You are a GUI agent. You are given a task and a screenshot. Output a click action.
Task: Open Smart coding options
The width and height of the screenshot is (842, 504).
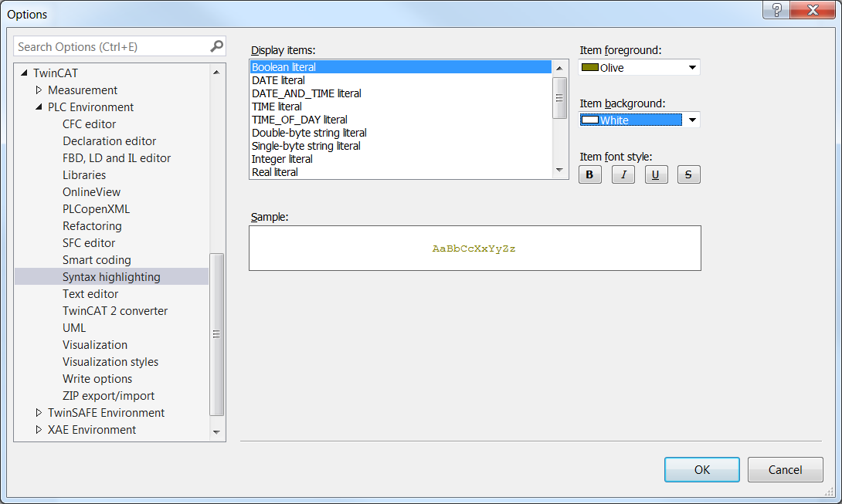click(x=97, y=260)
